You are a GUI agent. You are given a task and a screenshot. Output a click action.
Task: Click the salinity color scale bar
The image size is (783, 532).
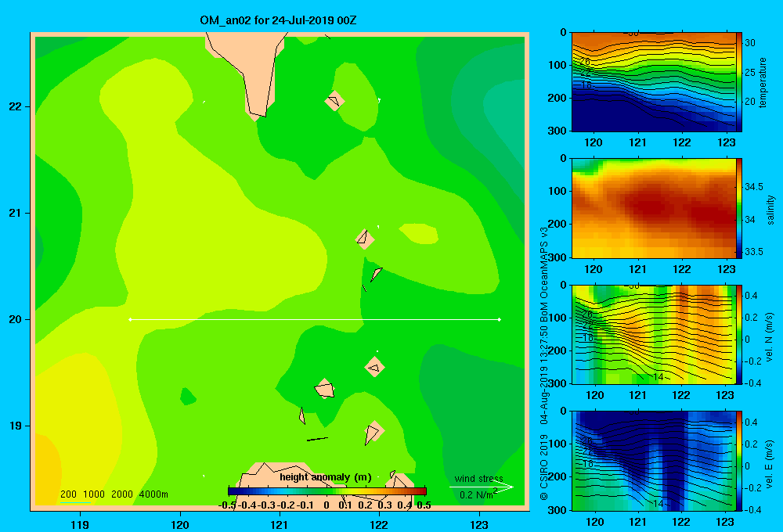739,208
